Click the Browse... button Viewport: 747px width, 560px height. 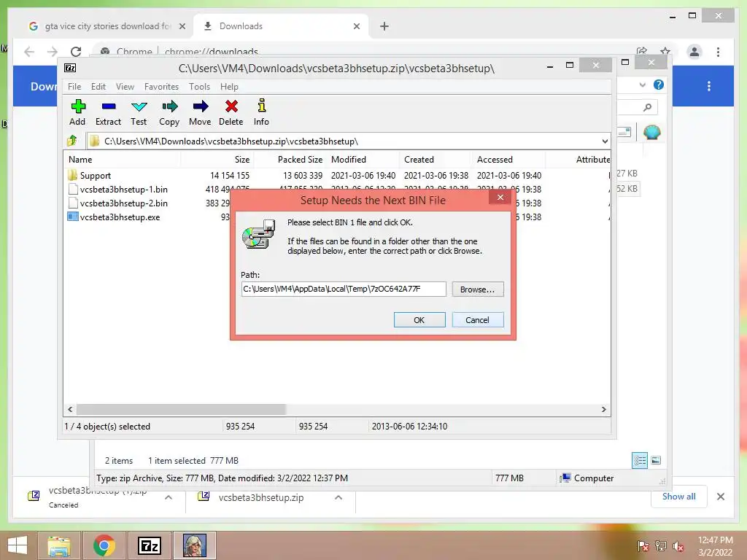(477, 289)
